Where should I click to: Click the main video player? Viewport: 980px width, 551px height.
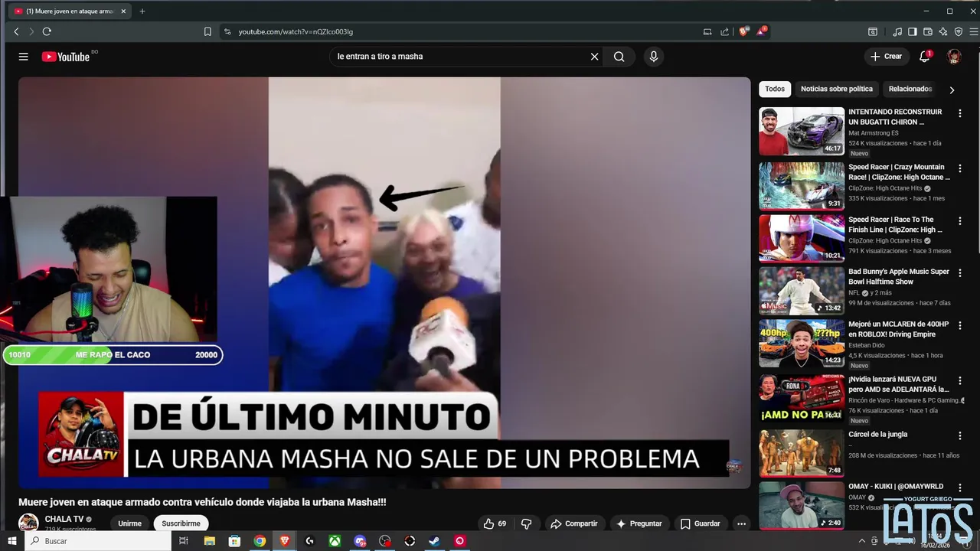point(384,282)
